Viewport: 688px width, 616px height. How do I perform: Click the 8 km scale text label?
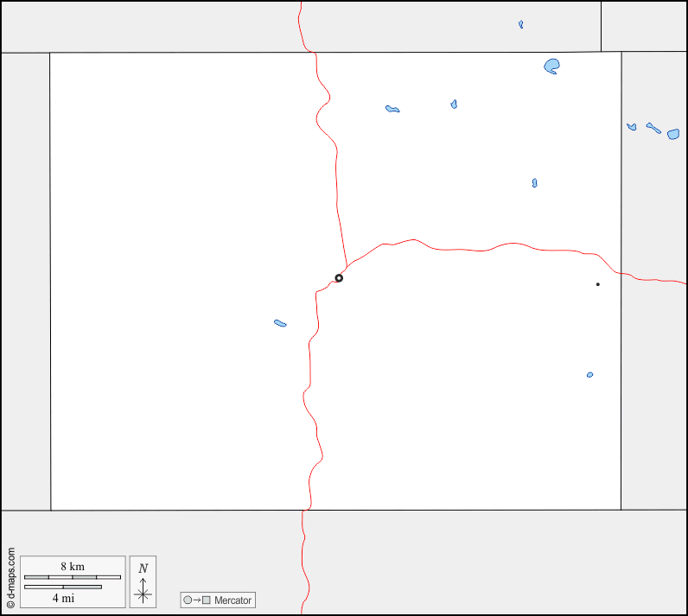pos(72,567)
